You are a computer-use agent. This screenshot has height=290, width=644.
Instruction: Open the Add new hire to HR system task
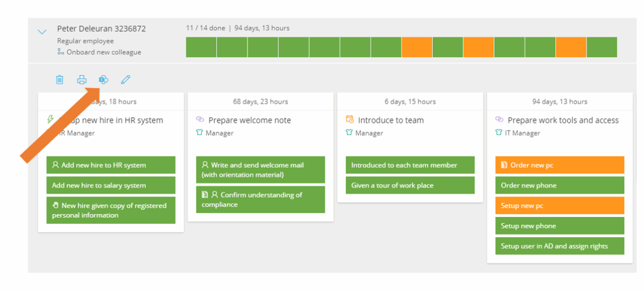click(111, 165)
